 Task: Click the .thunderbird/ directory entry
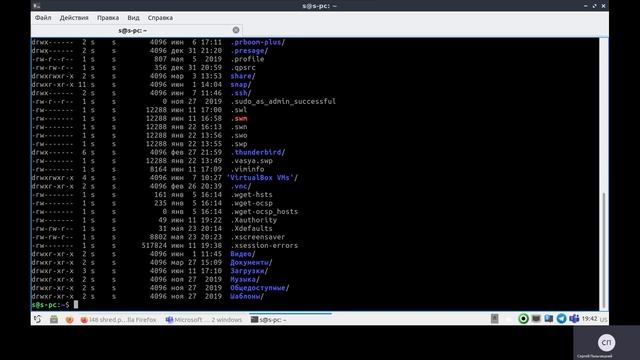[258, 152]
